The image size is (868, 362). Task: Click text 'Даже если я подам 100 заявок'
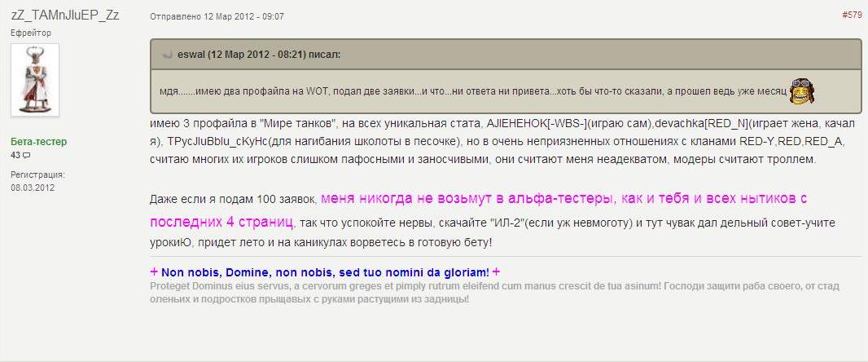[x=234, y=199]
